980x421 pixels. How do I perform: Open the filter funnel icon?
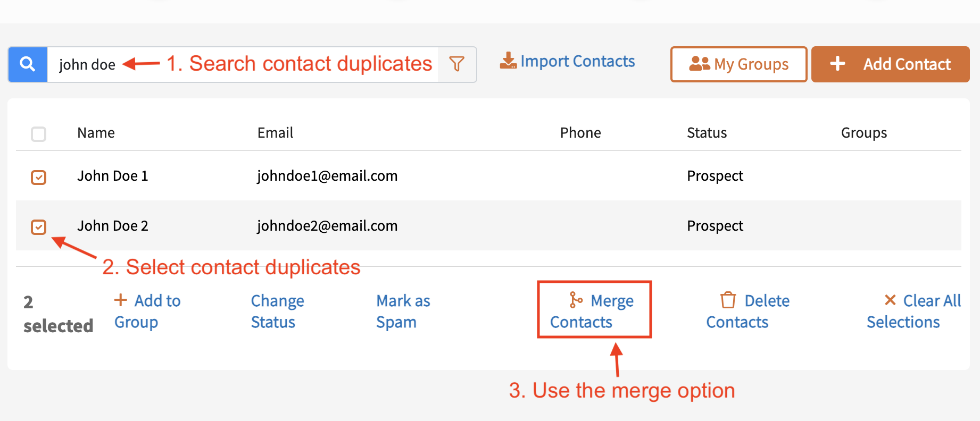click(456, 64)
